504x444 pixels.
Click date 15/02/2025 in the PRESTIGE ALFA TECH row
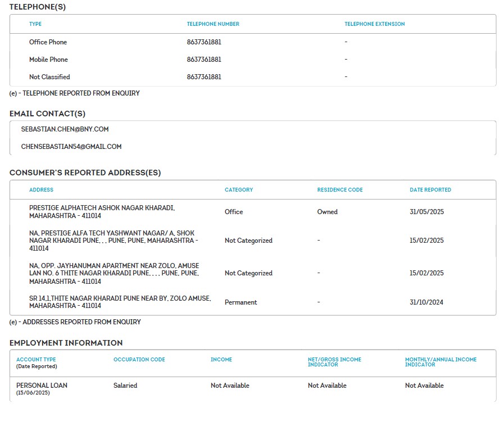coord(426,241)
